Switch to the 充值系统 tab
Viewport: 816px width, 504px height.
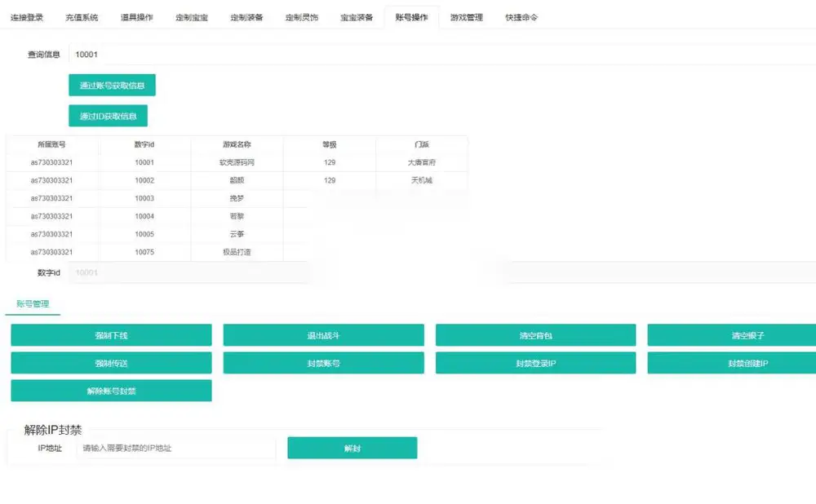coord(82,17)
